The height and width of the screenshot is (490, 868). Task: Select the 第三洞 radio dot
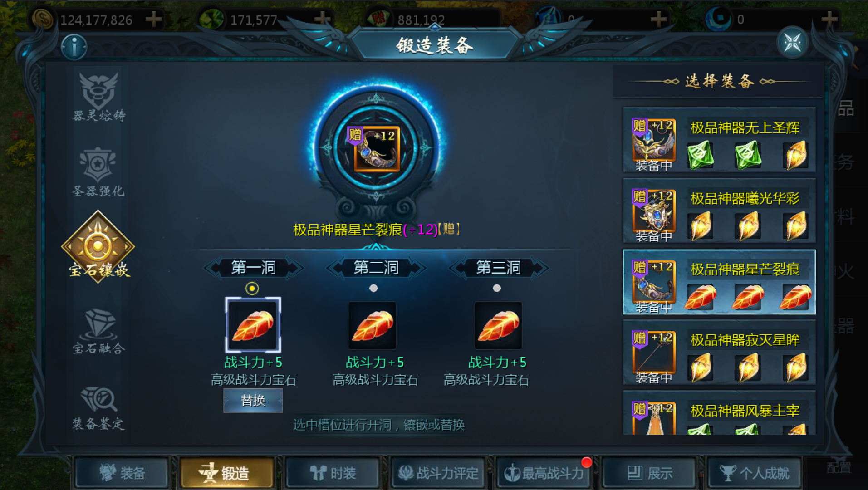coord(497,288)
